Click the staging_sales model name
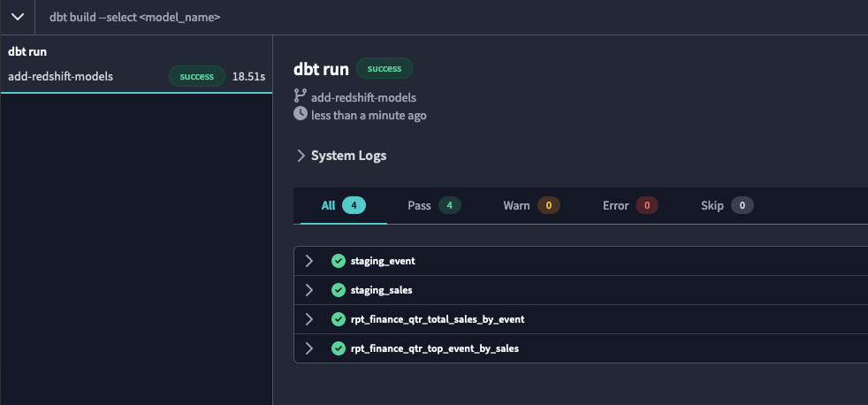The width and height of the screenshot is (868, 405). coord(382,290)
